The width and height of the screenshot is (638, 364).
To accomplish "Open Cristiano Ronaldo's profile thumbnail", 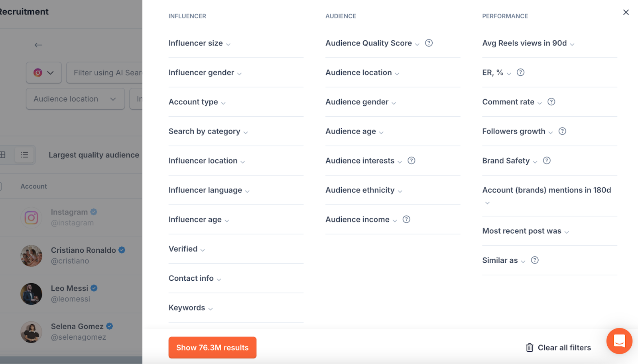I will click(31, 256).
